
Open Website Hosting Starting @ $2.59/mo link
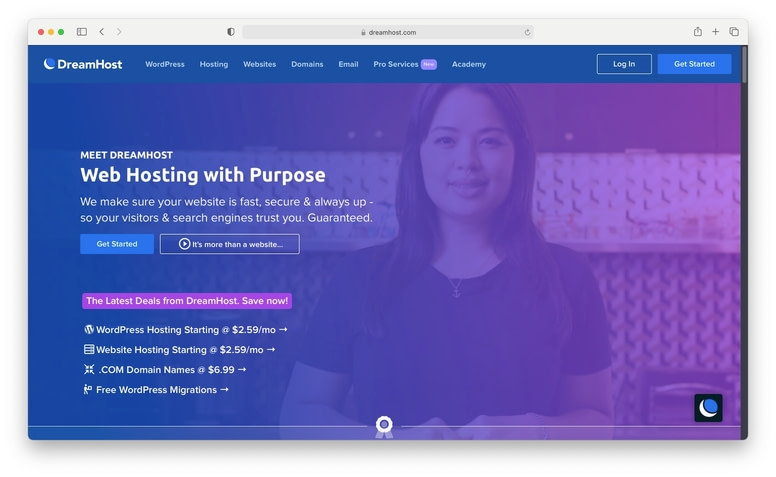(x=186, y=349)
